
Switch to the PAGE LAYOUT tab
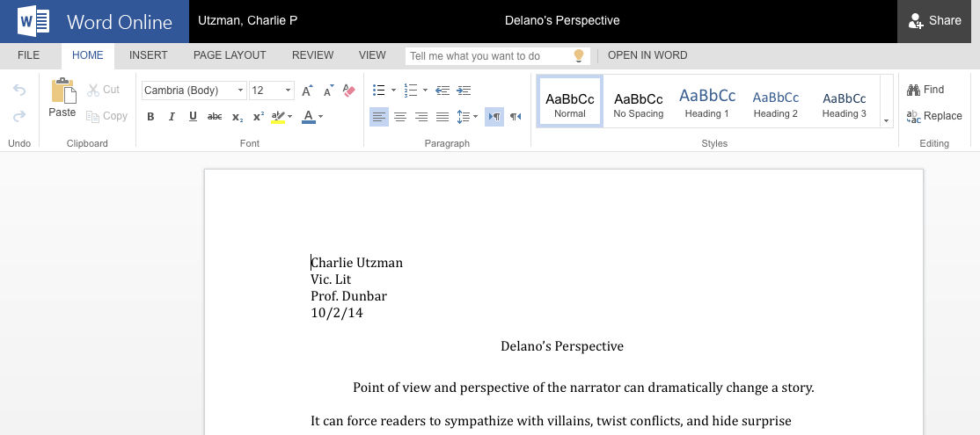pyautogui.click(x=230, y=55)
